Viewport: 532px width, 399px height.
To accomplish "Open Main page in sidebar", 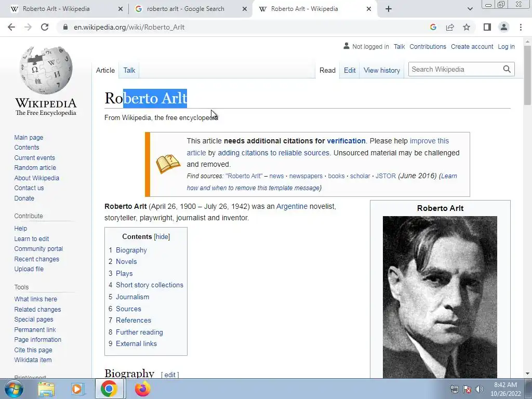I will click(x=29, y=137).
